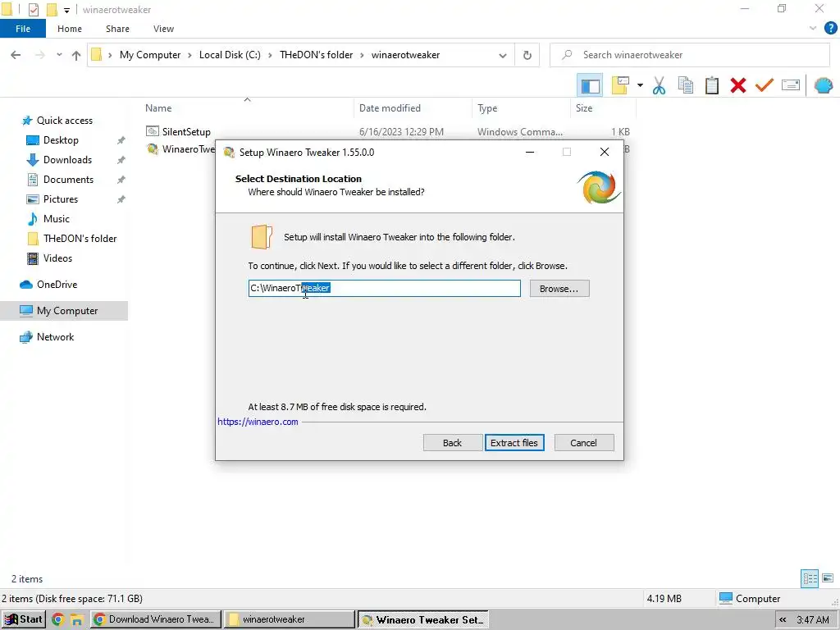Open the new folder dropdown arrow

pos(640,85)
